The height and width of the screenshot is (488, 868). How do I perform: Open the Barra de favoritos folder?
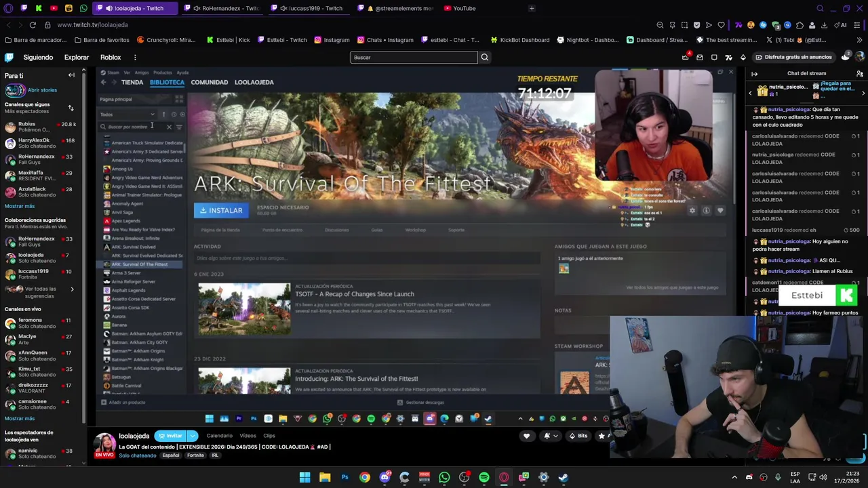102,40
